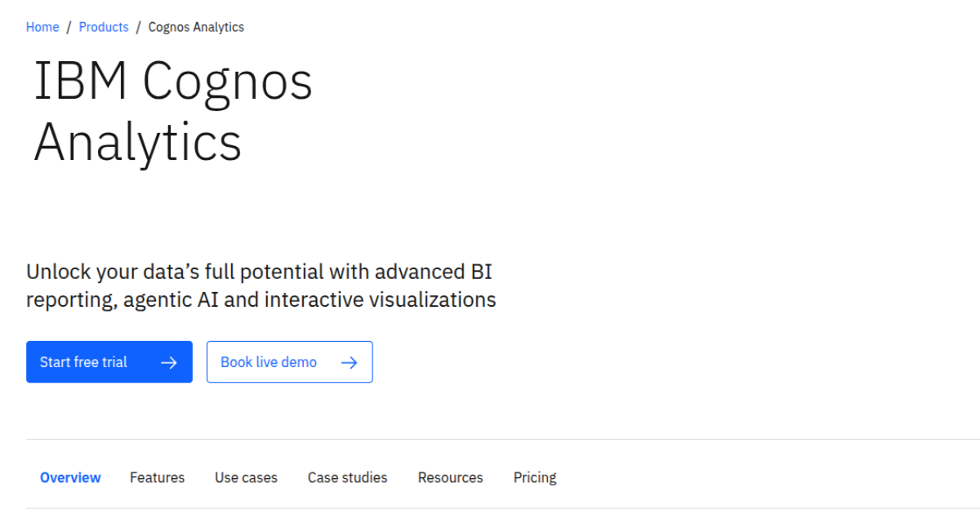
Task: Open the Features tab
Action: (157, 477)
